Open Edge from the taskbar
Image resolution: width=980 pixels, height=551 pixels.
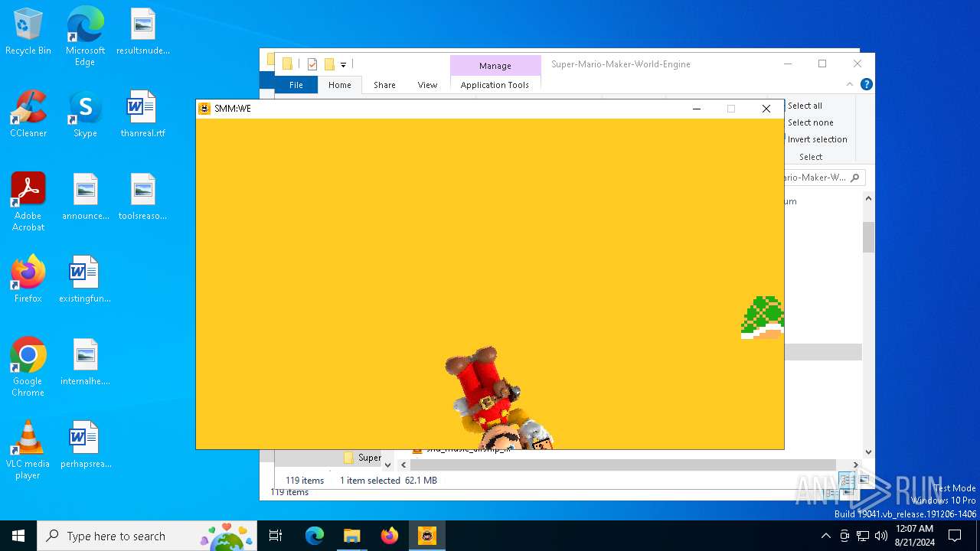pyautogui.click(x=315, y=536)
